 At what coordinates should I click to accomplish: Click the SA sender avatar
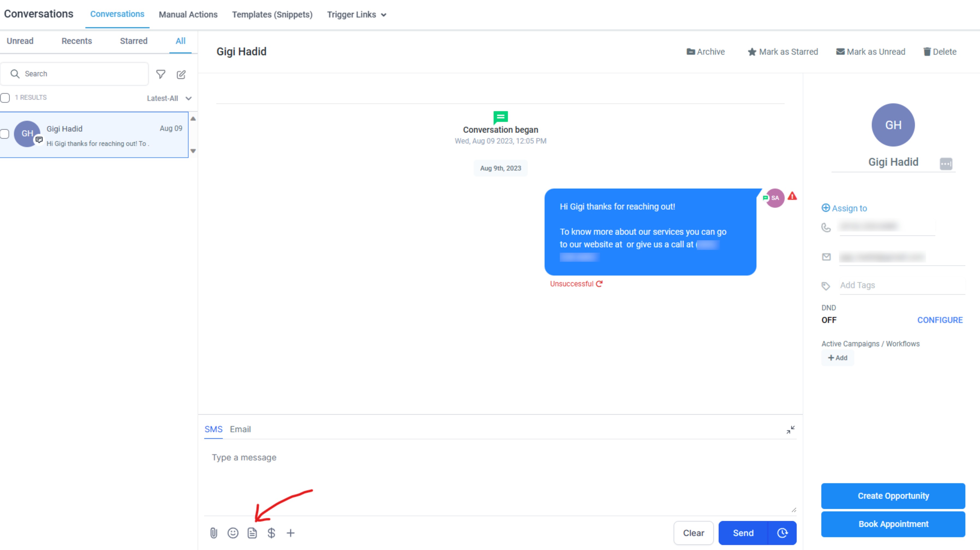(775, 198)
